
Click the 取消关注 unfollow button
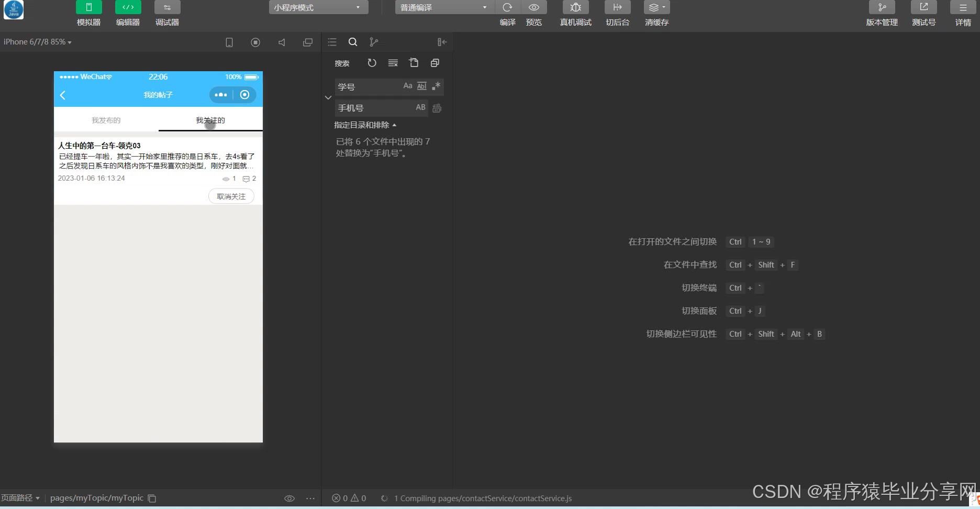231,196
